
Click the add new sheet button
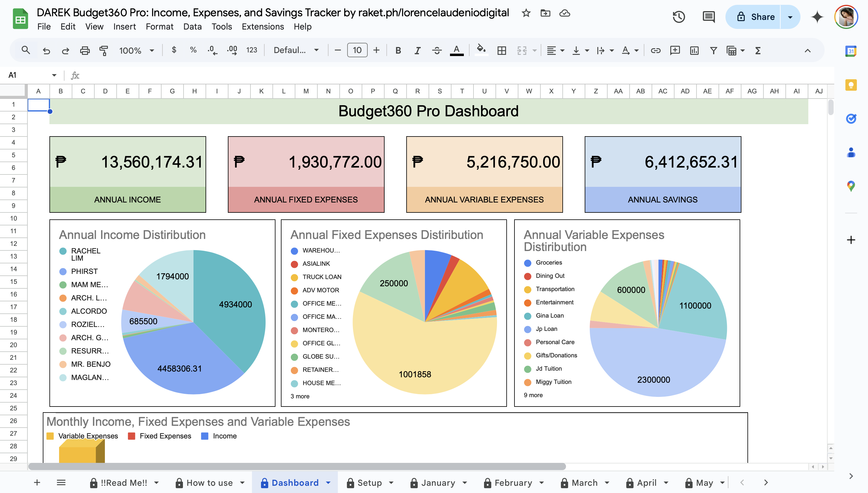(37, 482)
